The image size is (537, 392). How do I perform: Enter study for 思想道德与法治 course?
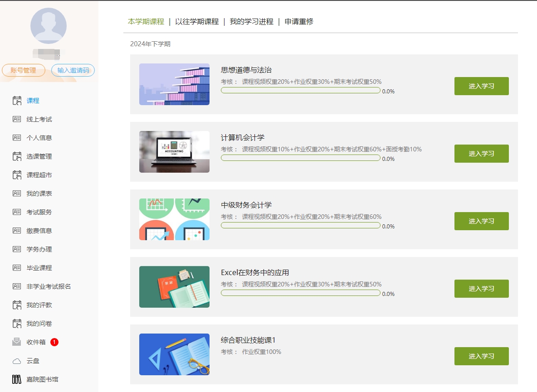pos(481,86)
